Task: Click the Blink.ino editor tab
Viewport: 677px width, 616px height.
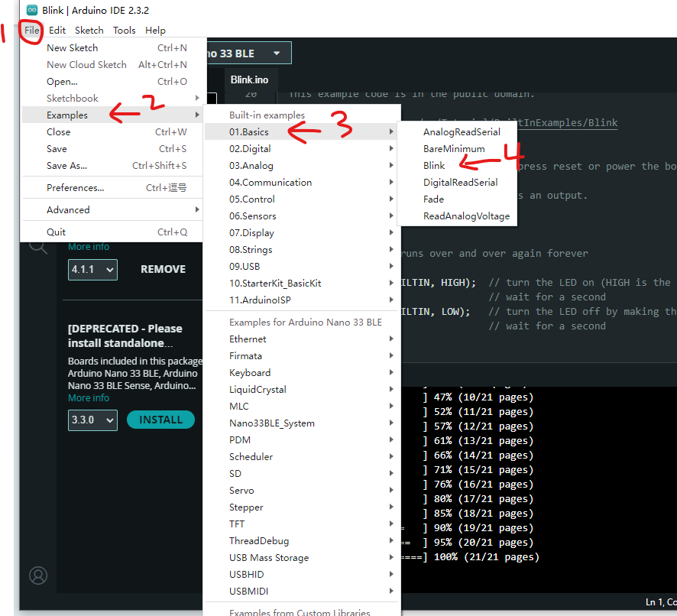Action: click(x=249, y=79)
